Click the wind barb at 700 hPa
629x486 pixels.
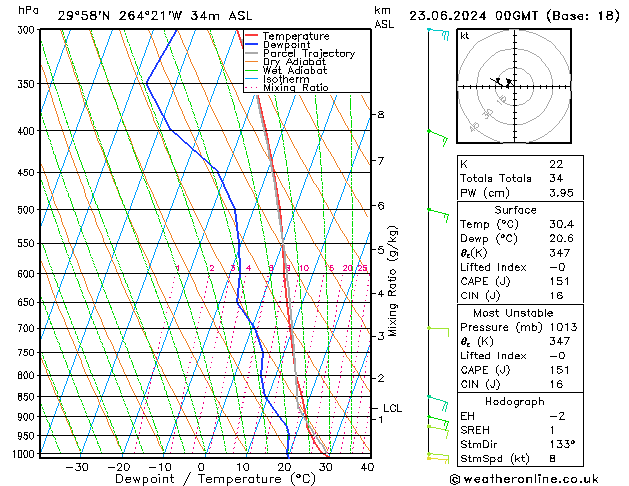pos(437,329)
